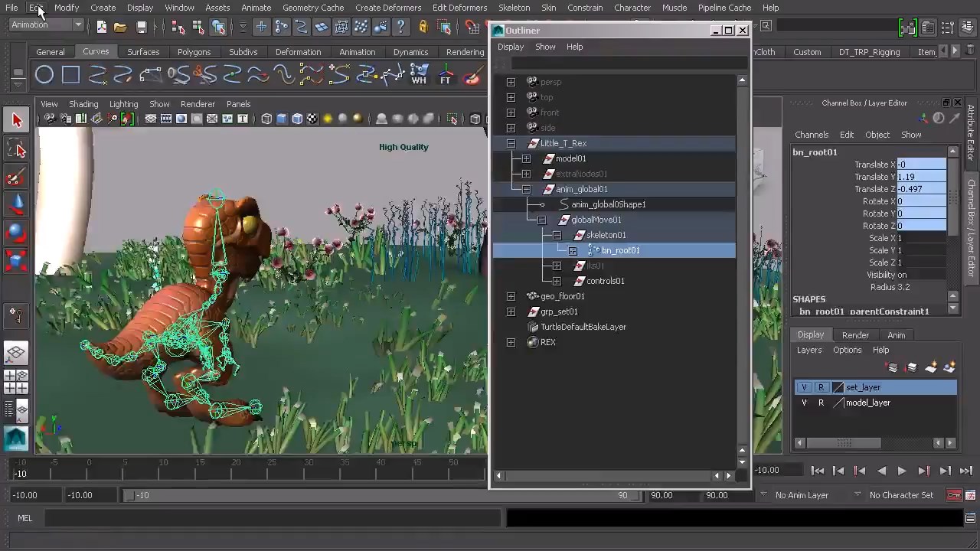Screen dimensions: 980x551
Task: Collapse anim_global01 in Outliner
Action: (x=526, y=189)
